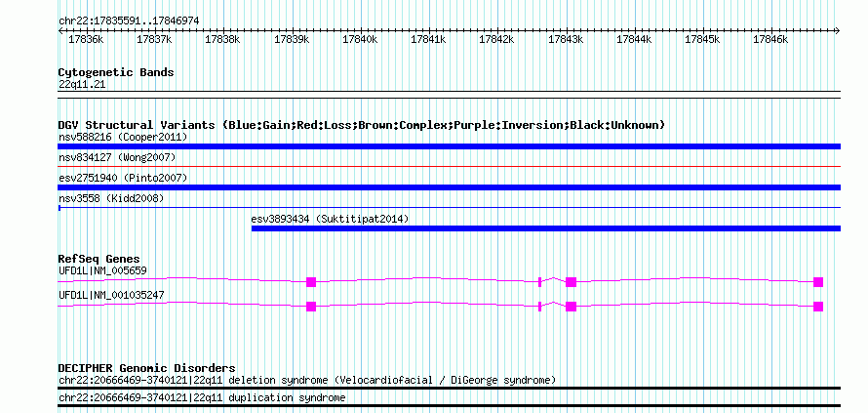The image size is (868, 413).
Task: Pick the 17845k scale label
Action: tap(702, 39)
